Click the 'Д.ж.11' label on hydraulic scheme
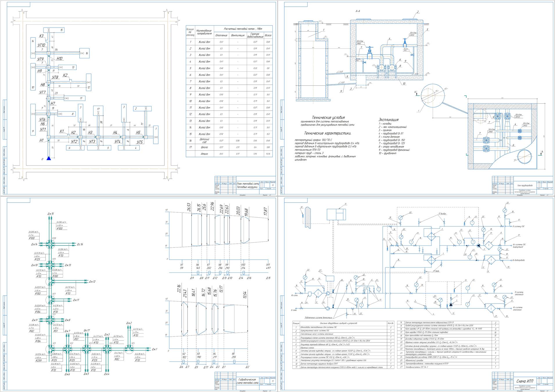This screenshot has height=392, width=555. coord(76,300)
